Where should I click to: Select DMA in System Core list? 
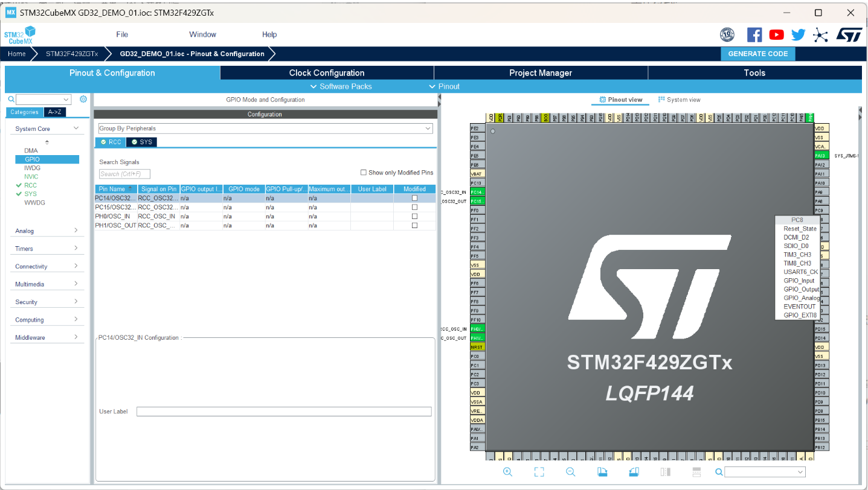(31, 150)
